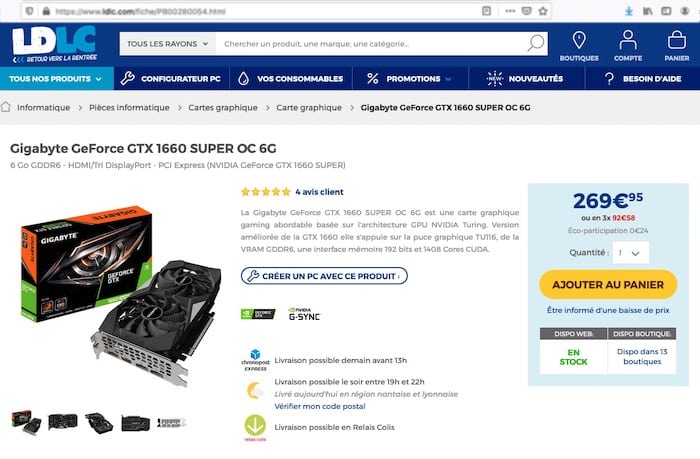Open the Quantité dropdown selector
The image size is (700, 459).
[x=630, y=253]
